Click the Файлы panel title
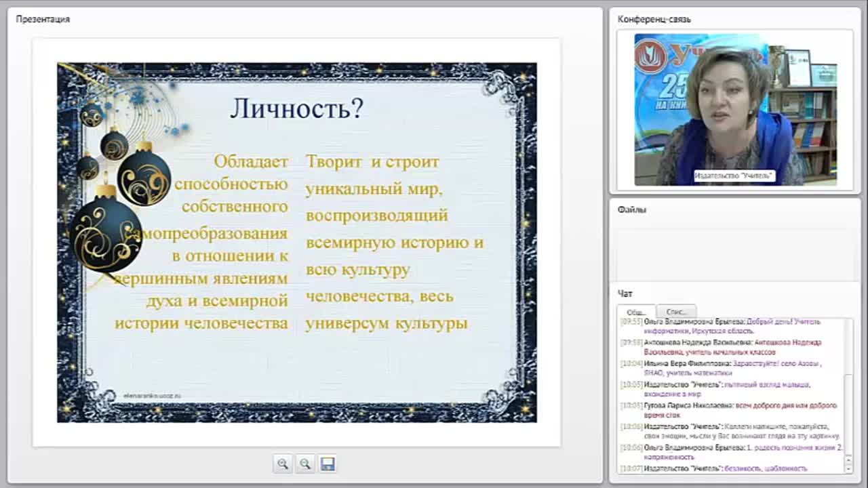The width and height of the screenshot is (868, 488). click(632, 209)
